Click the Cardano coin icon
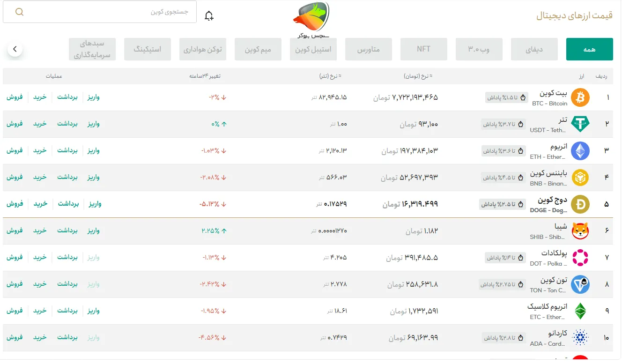This screenshot has width=622, height=364. 580,337
